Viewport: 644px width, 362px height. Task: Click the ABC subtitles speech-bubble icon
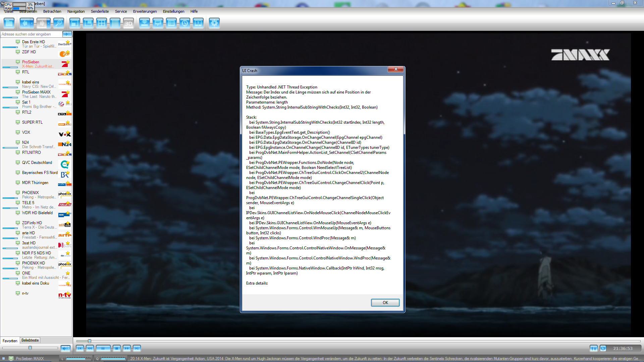pos(158,23)
